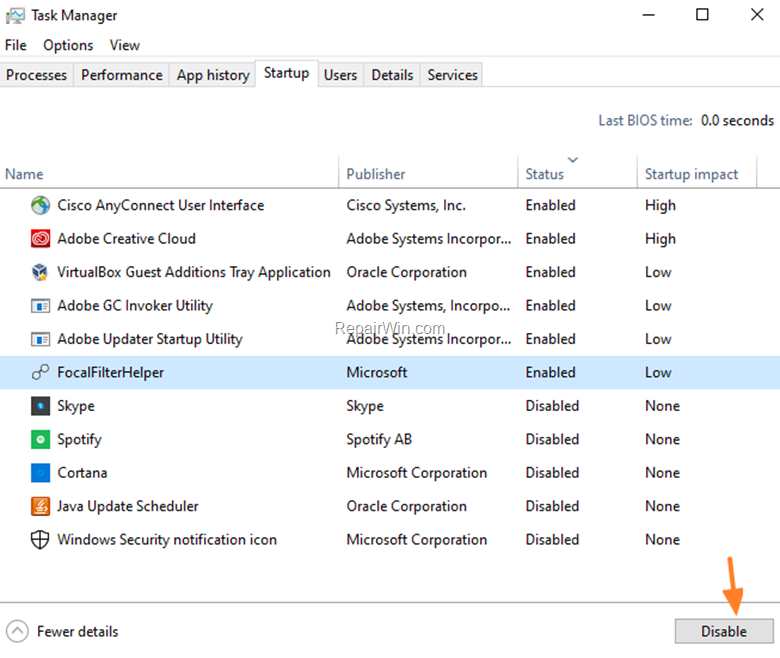The height and width of the screenshot is (658, 780).
Task: Collapse view with Fewer details arrow
Action: point(17,632)
